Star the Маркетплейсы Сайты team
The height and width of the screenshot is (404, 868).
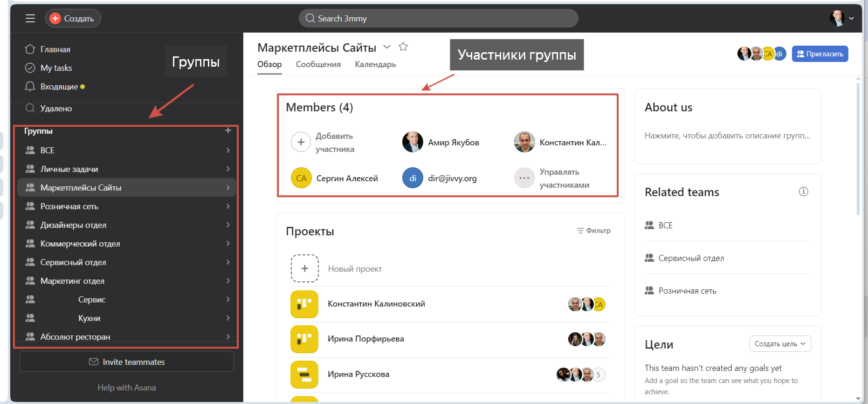[x=403, y=47]
